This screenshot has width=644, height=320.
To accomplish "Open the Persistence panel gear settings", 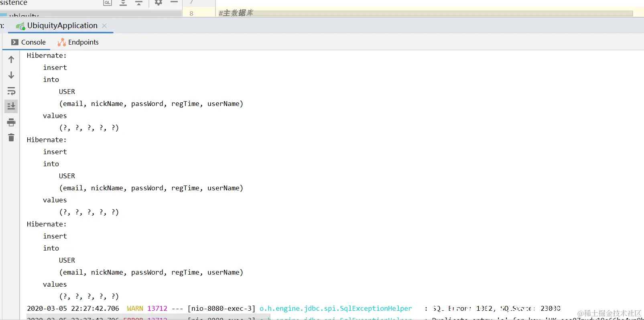I will coord(158,2).
